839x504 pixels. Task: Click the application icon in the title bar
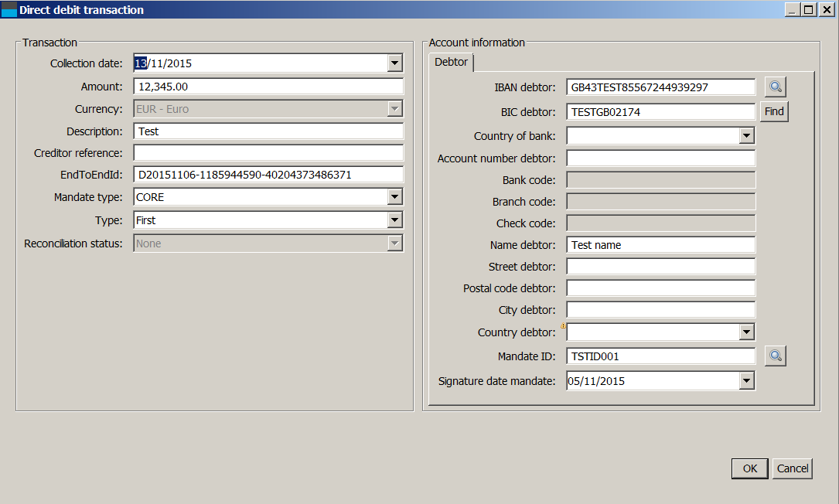pos(9,9)
